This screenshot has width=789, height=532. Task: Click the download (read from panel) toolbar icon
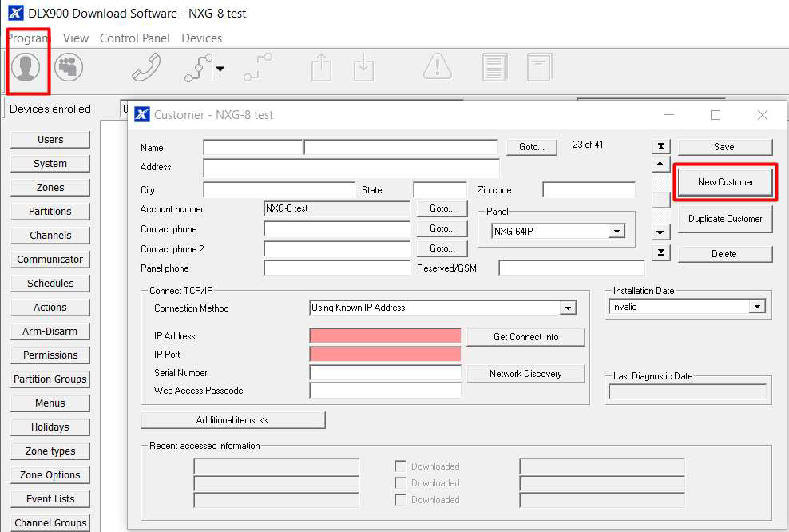pos(363,67)
